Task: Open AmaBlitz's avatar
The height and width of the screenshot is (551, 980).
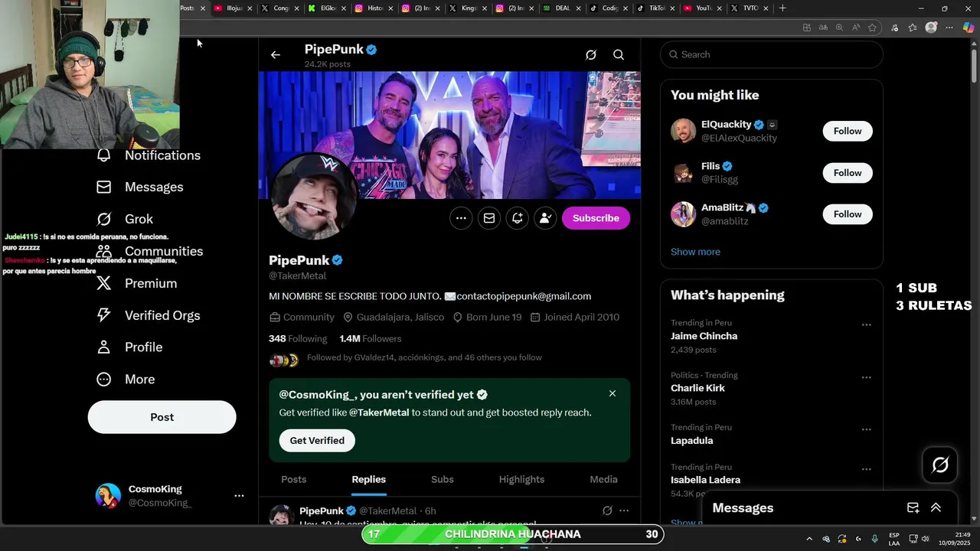Action: pos(683,214)
